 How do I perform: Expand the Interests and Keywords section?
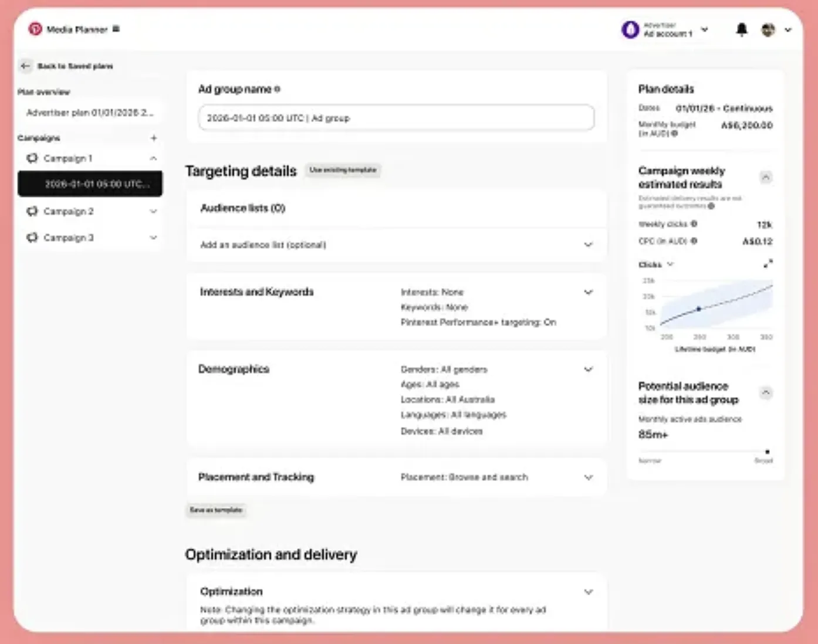pyautogui.click(x=588, y=292)
